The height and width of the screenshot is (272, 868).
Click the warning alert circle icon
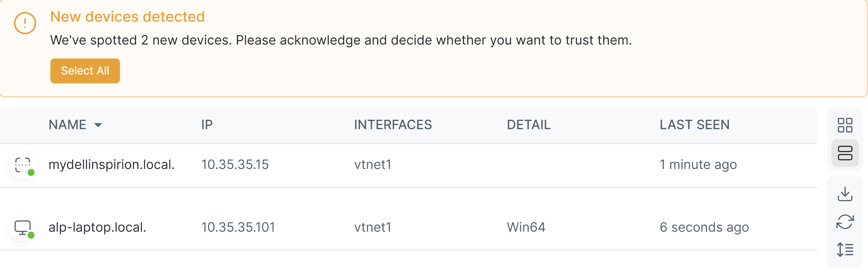pyautogui.click(x=25, y=23)
